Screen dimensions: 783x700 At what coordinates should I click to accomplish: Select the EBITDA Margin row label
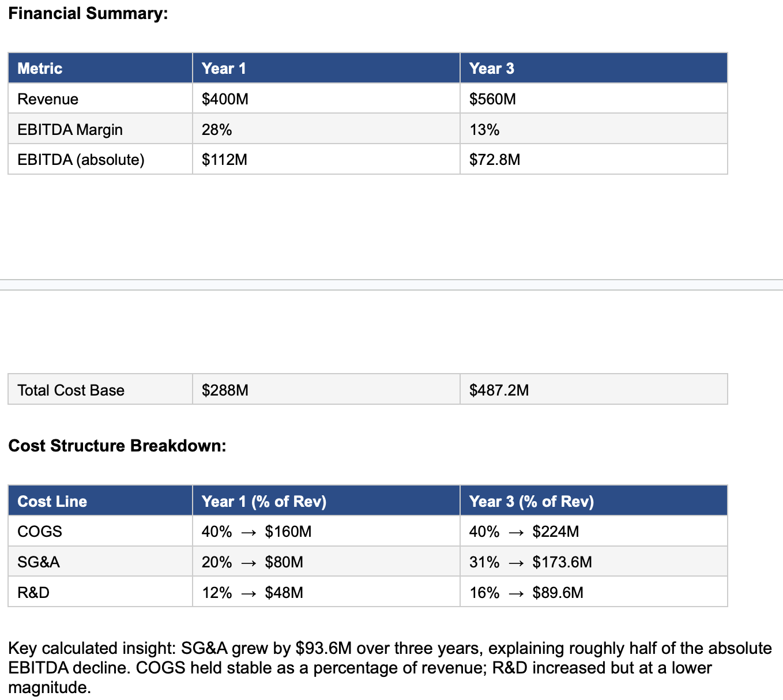pyautogui.click(x=100, y=129)
